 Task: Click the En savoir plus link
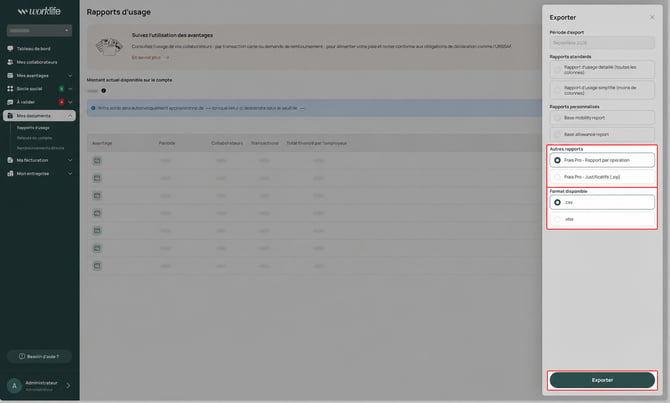[150, 57]
